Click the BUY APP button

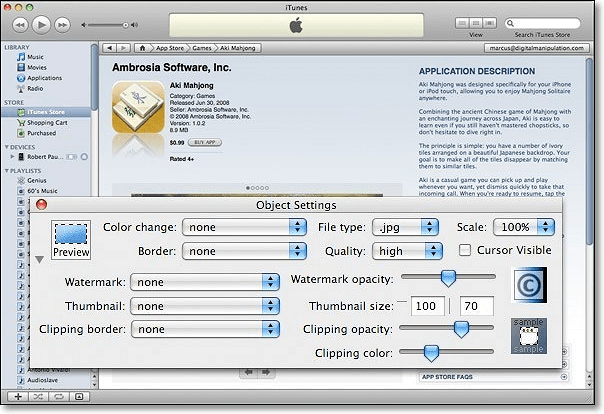click(x=203, y=143)
